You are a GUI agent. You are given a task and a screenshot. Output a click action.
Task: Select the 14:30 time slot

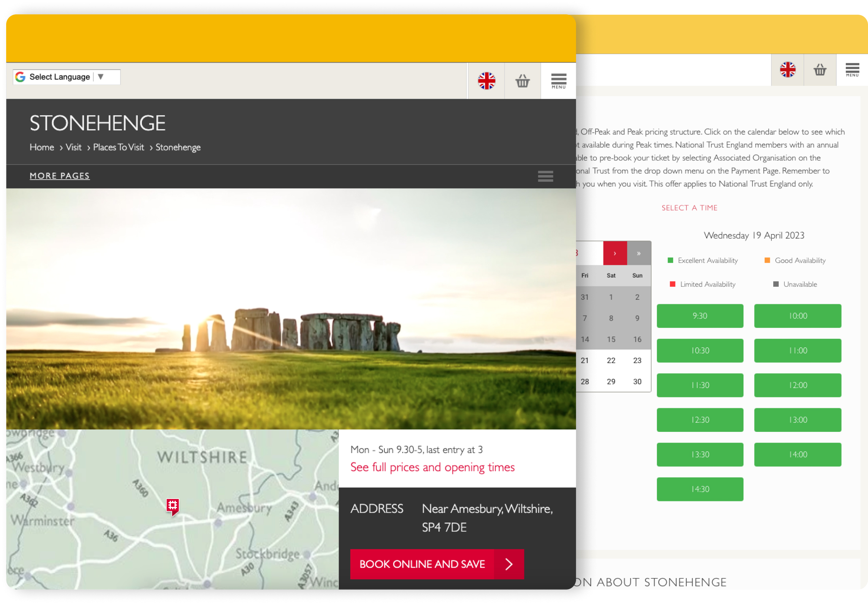point(700,489)
